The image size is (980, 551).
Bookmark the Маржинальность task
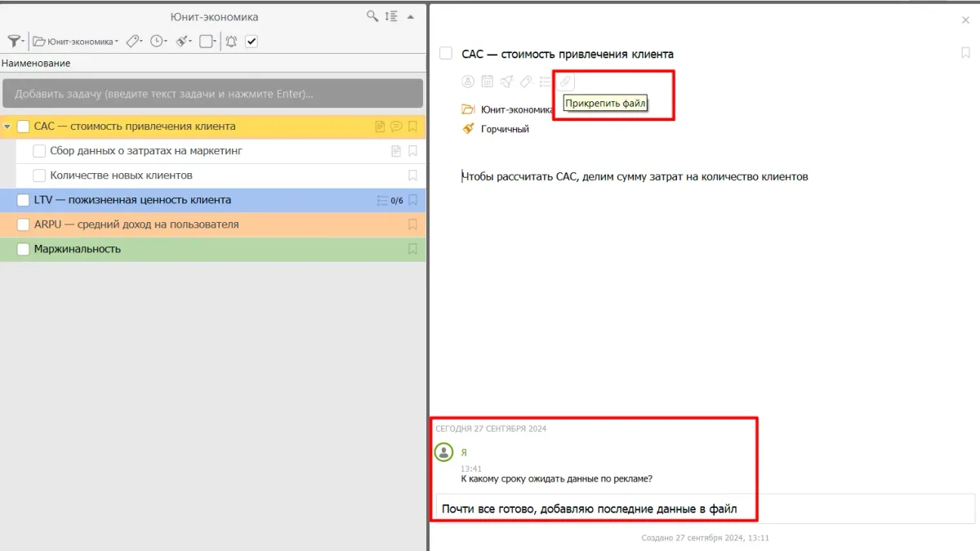[412, 249]
